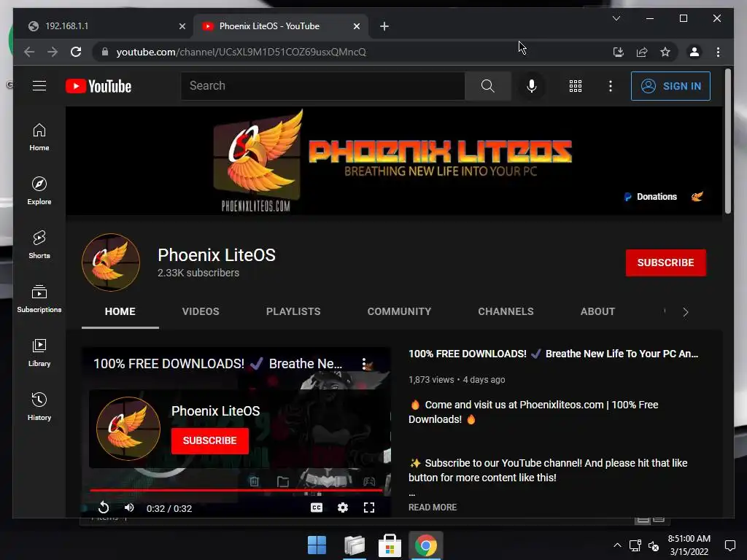Open History in the sidebar
The width and height of the screenshot is (747, 560).
click(39, 406)
